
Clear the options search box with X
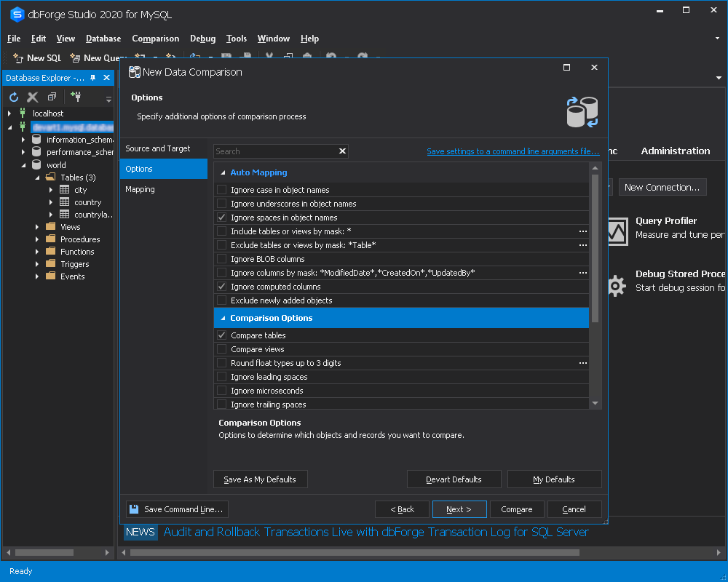click(342, 151)
